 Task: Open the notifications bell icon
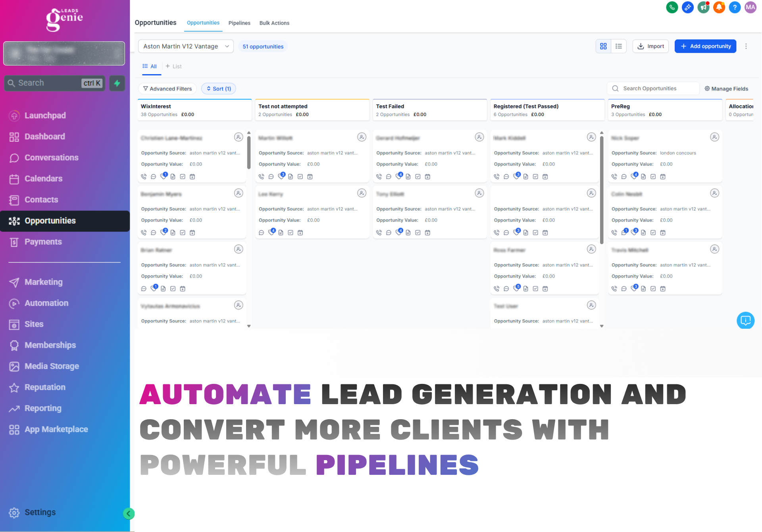pyautogui.click(x=719, y=7)
